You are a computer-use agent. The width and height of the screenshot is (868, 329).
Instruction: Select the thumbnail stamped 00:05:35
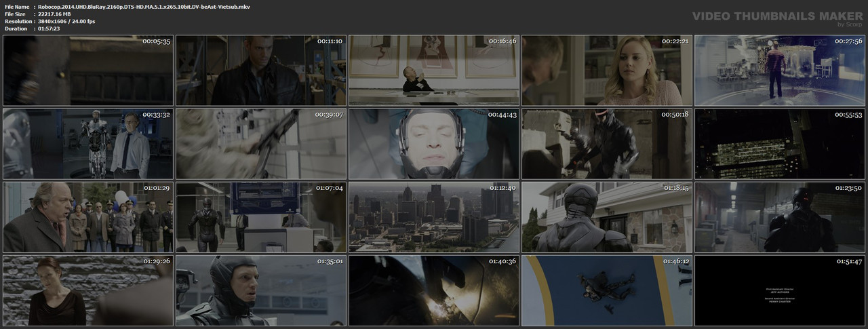(x=88, y=71)
